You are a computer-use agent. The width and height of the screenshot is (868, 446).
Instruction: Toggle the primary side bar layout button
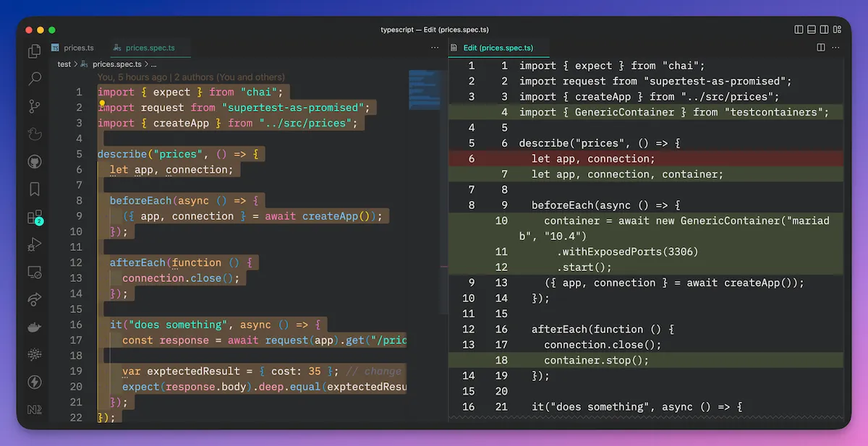pos(799,30)
